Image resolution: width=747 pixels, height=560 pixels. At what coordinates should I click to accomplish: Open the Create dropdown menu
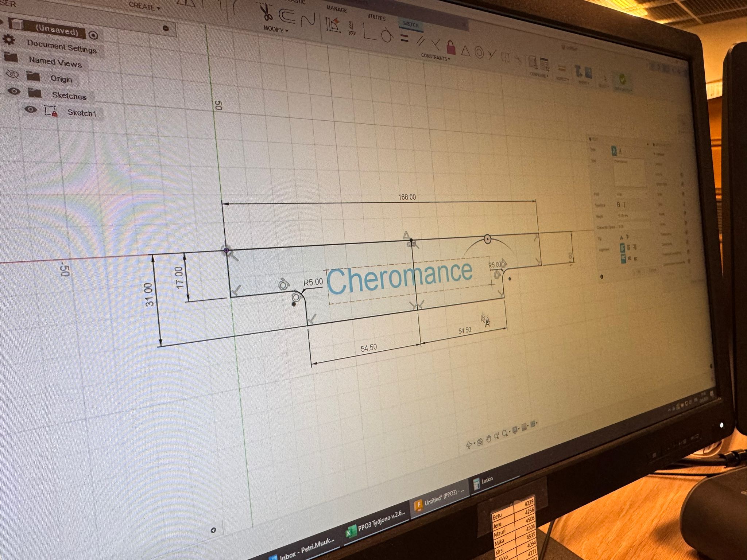point(144,7)
